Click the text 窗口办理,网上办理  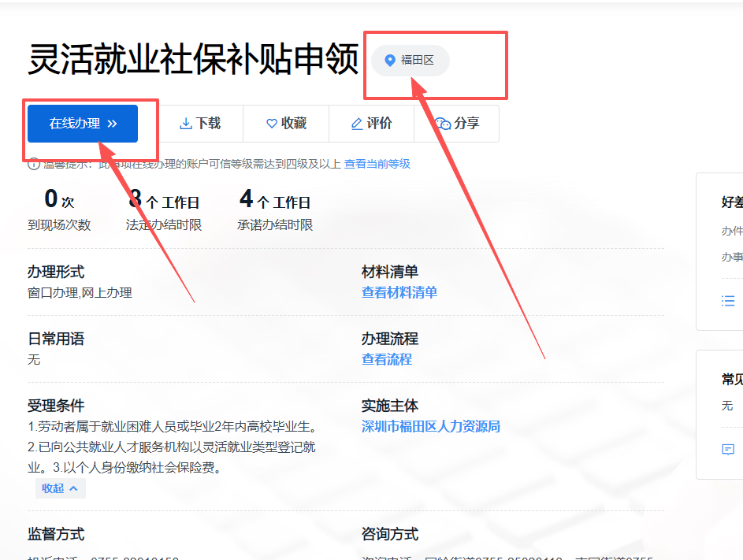[x=80, y=293]
